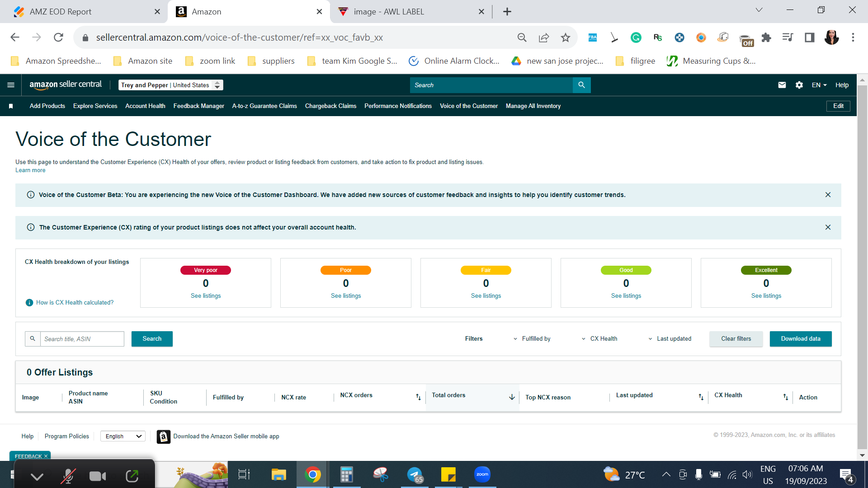Open Feedback Manager menu item
Viewport: 868px width, 488px height.
[199, 106]
